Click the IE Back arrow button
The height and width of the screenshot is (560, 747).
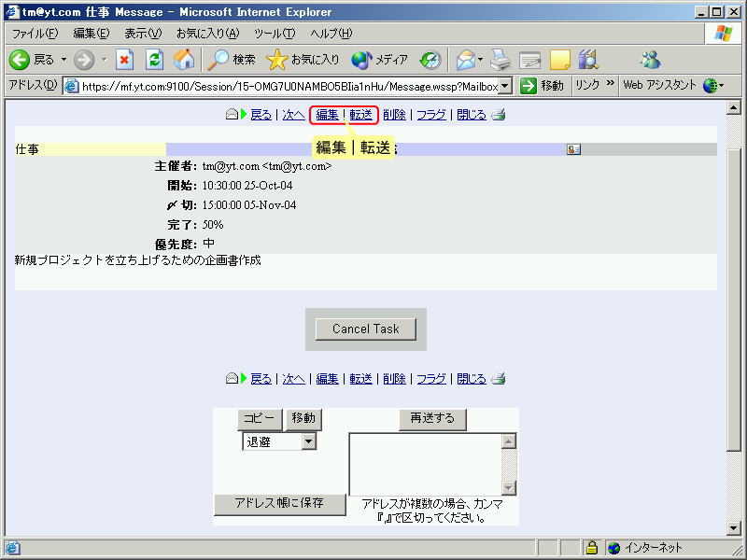point(21,60)
